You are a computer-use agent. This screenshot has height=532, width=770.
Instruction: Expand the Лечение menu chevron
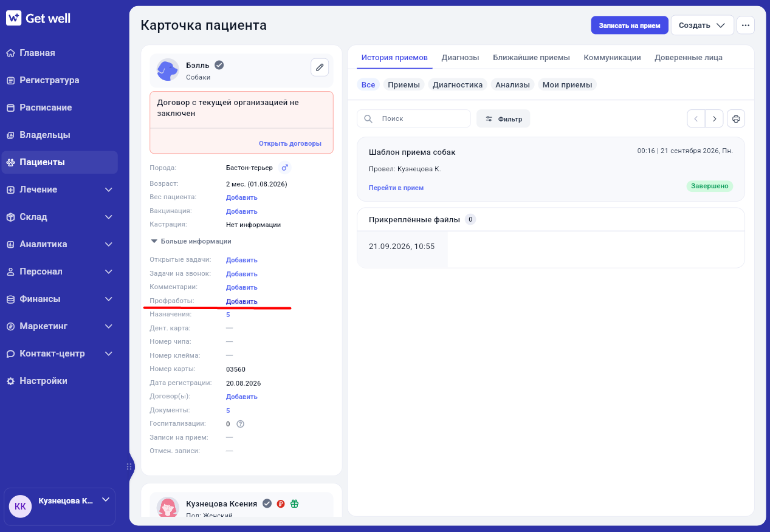109,189
